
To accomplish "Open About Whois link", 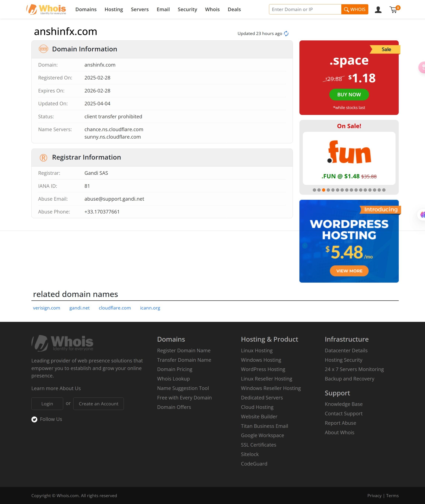I will click(x=340, y=432).
